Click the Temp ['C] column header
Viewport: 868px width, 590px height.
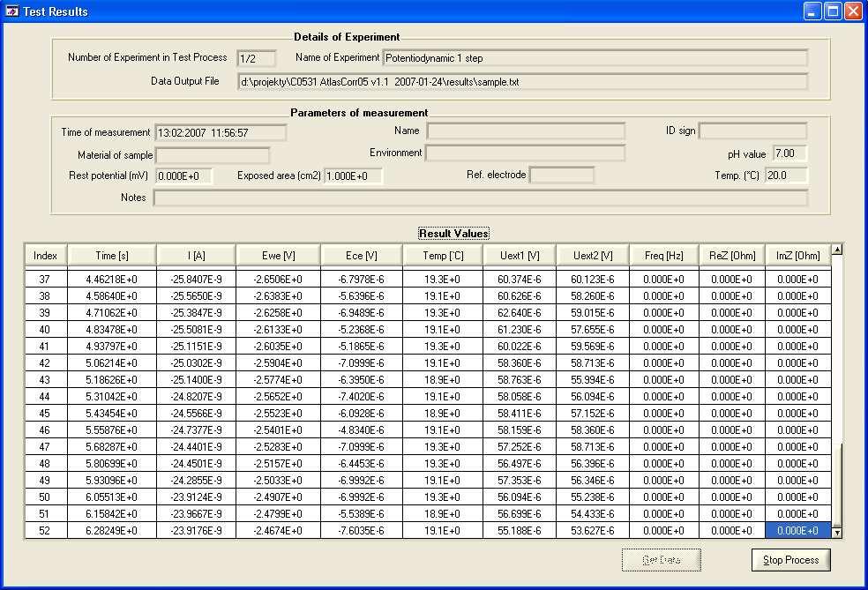coord(442,255)
